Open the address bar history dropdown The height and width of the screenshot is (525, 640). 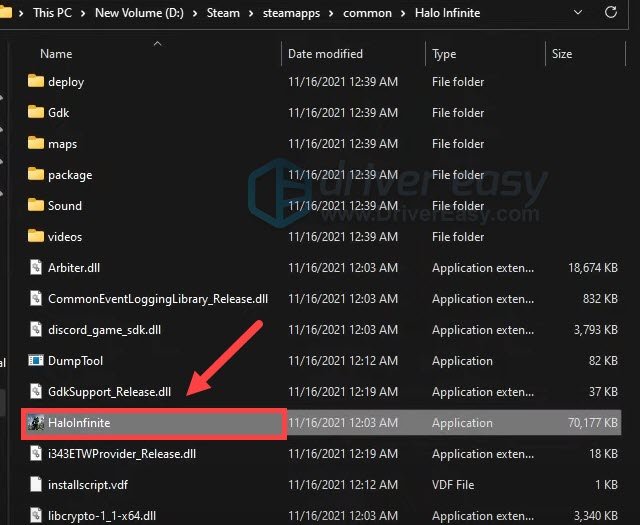[578, 12]
